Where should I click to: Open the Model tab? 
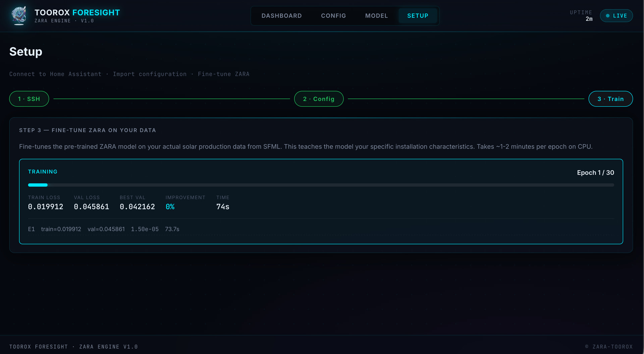[x=376, y=16]
